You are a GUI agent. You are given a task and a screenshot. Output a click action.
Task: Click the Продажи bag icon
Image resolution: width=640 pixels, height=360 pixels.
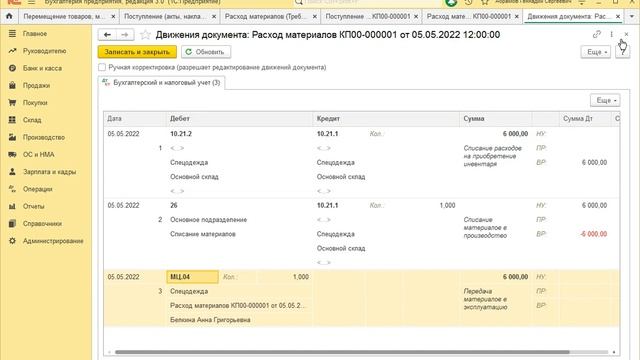(x=12, y=85)
